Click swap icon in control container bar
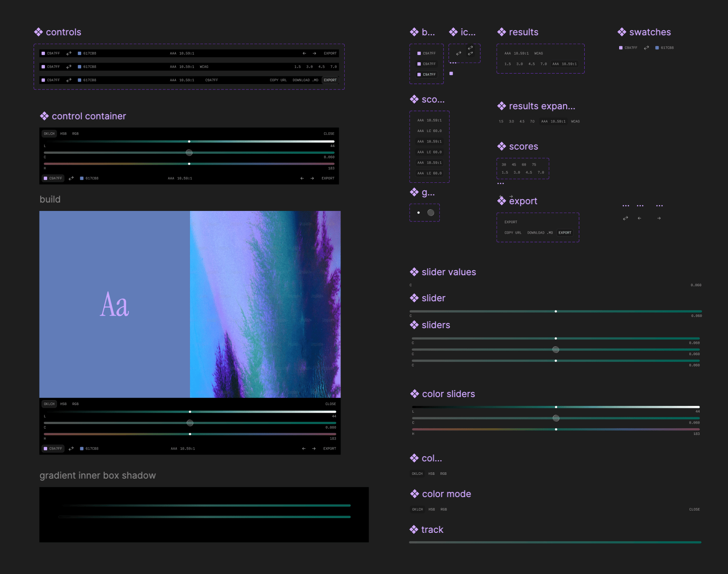This screenshot has width=728, height=574. [x=71, y=179]
